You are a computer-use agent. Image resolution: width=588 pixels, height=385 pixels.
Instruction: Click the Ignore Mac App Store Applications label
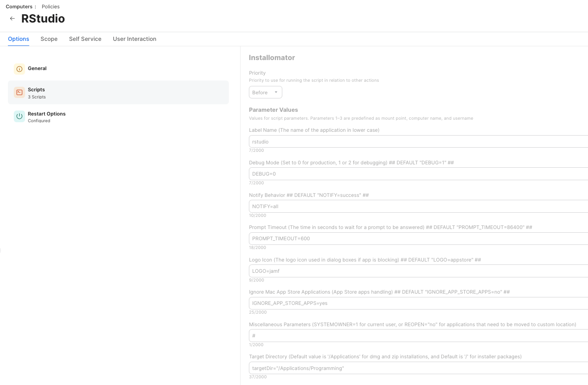pos(379,292)
